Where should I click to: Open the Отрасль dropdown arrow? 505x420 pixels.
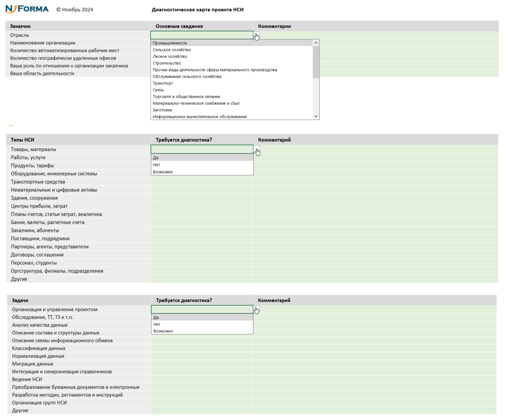(x=257, y=35)
